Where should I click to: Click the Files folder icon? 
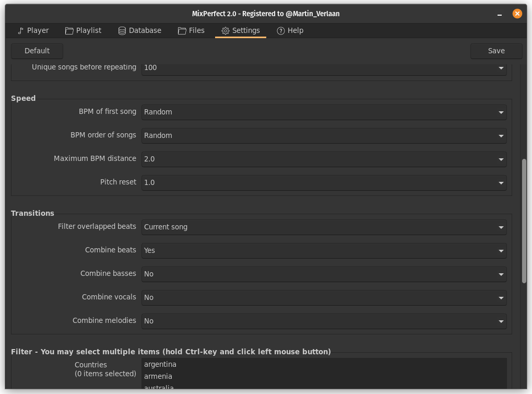click(x=182, y=31)
